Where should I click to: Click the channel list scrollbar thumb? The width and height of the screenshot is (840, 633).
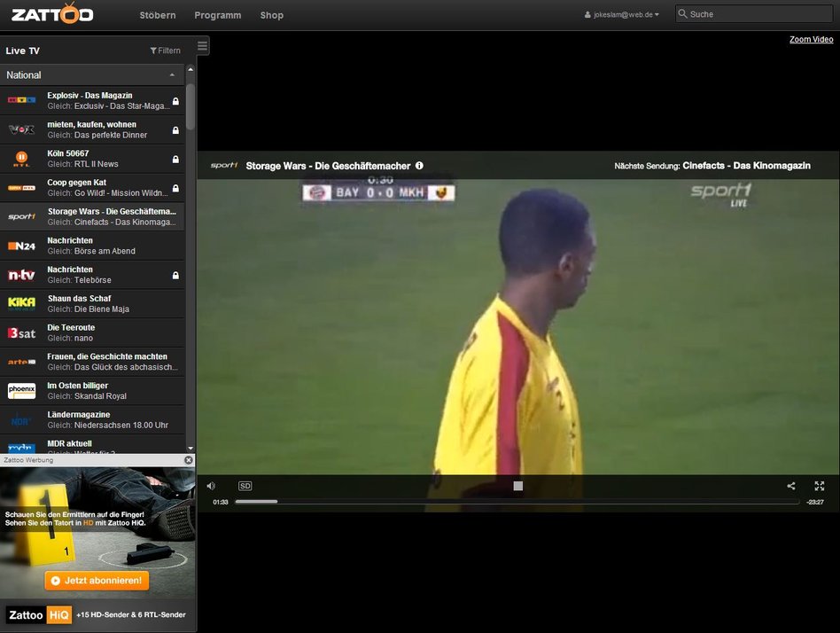[191, 106]
